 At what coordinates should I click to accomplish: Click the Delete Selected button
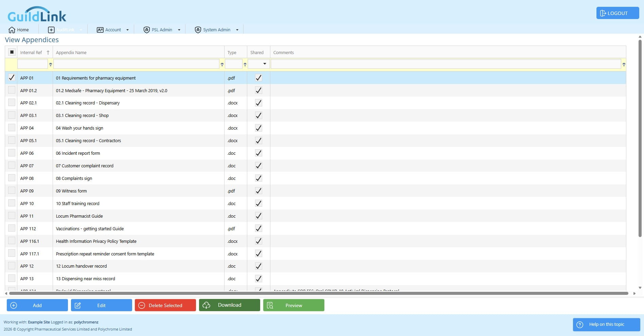(x=165, y=305)
